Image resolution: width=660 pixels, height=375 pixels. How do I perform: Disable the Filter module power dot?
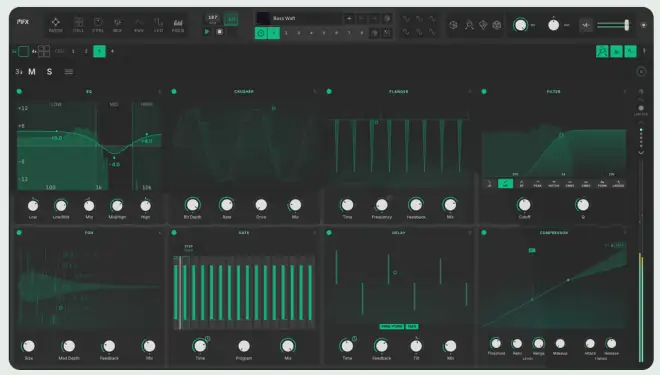[484, 91]
